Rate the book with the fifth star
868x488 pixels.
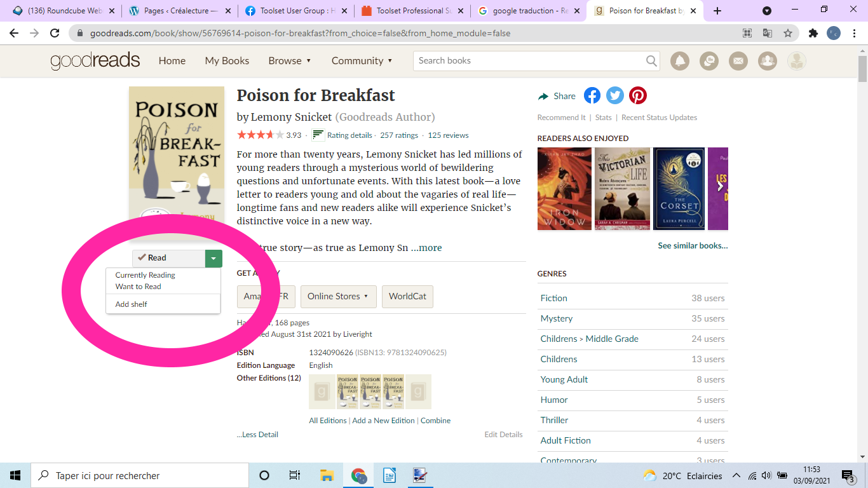pyautogui.click(x=280, y=135)
